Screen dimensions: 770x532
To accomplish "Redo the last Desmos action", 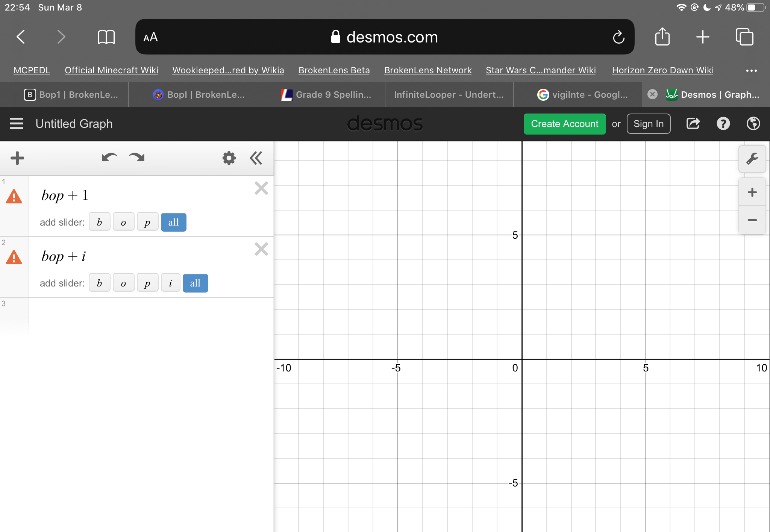I will 136,158.
